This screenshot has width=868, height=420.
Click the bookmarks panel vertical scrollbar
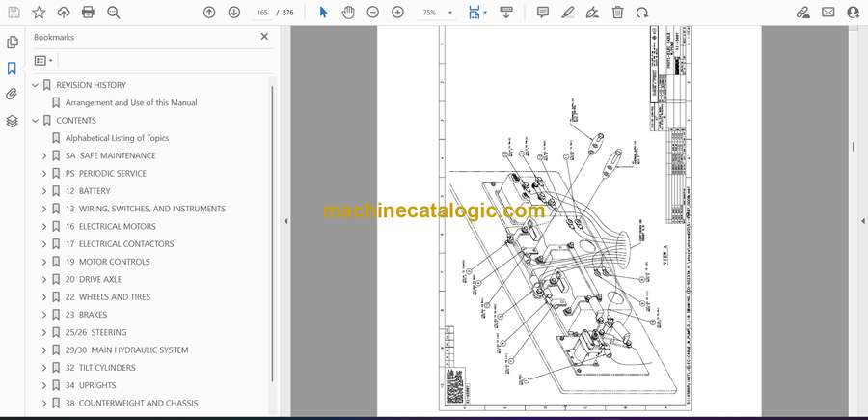click(x=272, y=233)
